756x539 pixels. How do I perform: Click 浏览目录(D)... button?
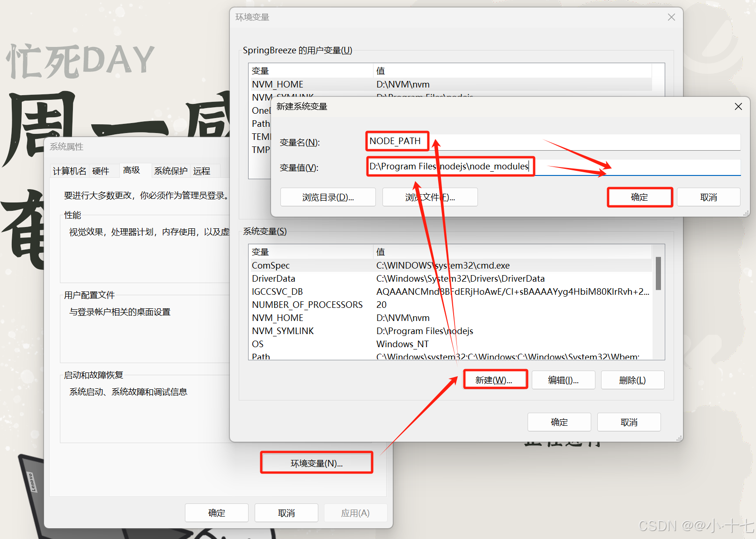[x=328, y=197]
